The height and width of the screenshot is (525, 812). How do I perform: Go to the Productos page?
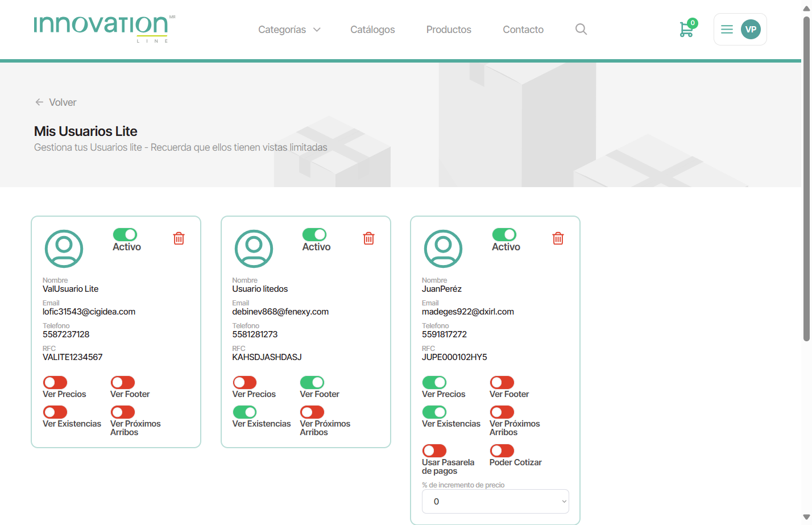point(449,30)
